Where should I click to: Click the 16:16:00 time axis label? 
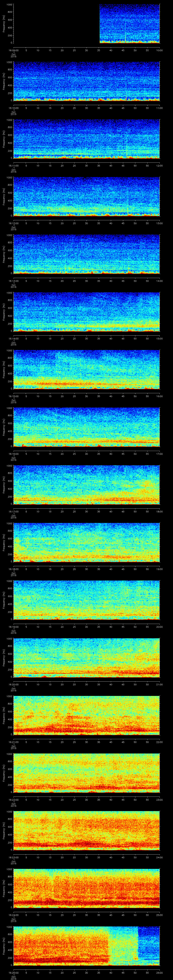tap(13, 454)
